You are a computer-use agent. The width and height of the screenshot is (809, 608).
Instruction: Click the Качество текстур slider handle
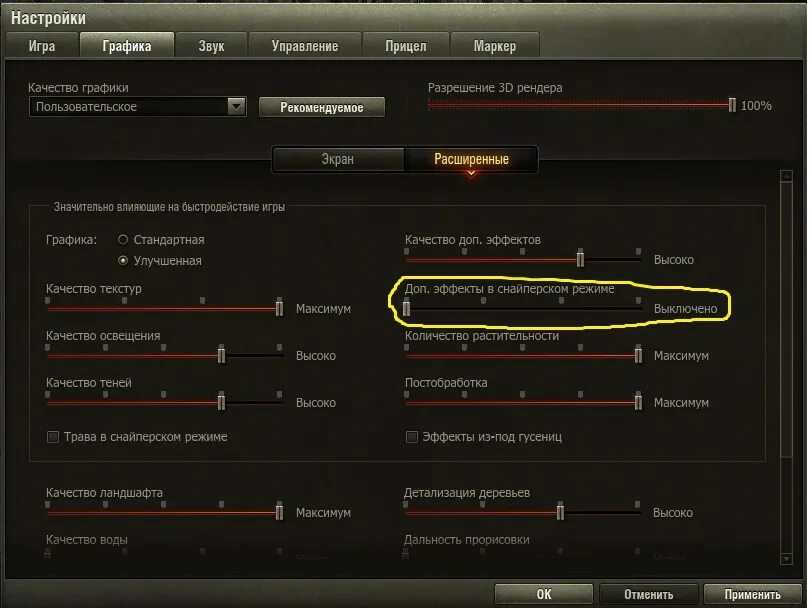pyautogui.click(x=279, y=308)
